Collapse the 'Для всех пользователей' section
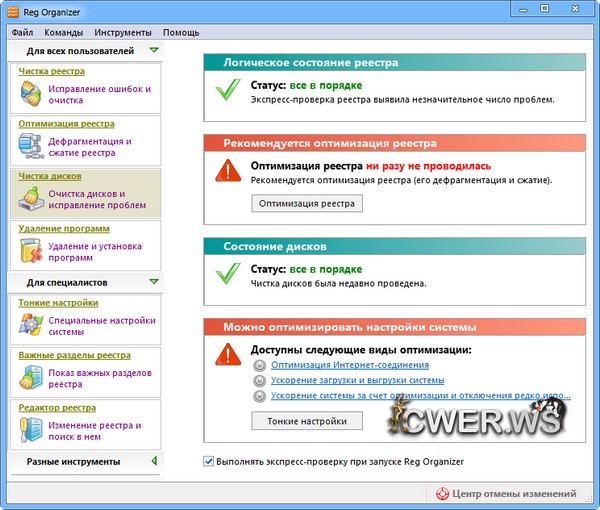This screenshot has width=600, height=510. pos(153,50)
